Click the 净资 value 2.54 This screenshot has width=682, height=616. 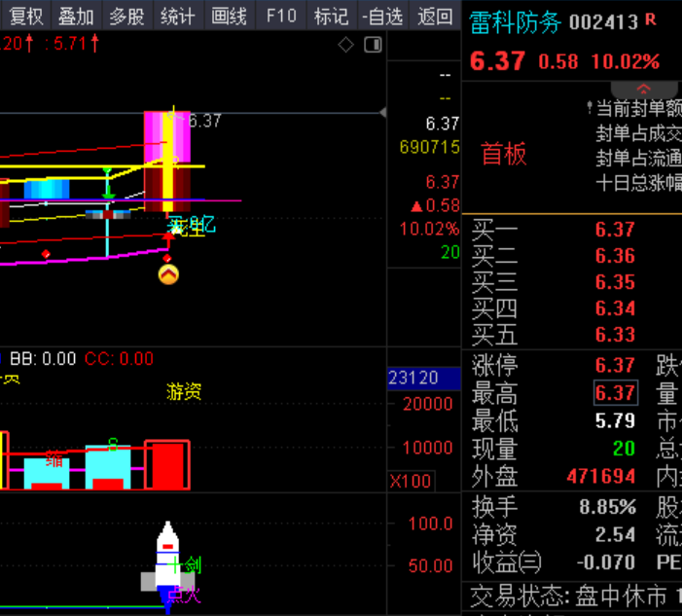(615, 534)
